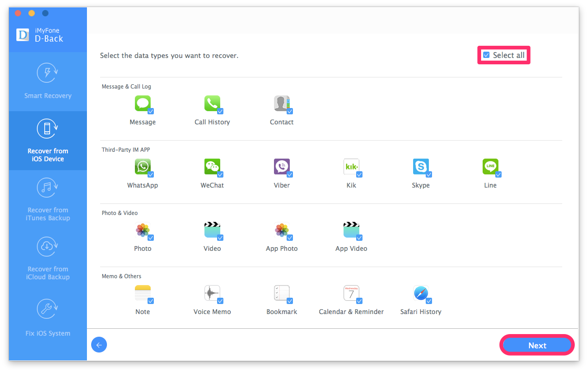
Task: Select the WhatsApp icon
Action: click(x=142, y=167)
